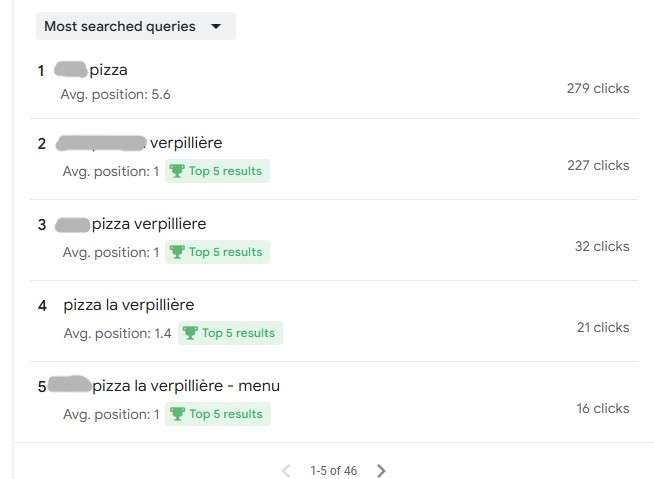Go to previous page of queries
This screenshot has width=654, height=479.
click(x=286, y=470)
